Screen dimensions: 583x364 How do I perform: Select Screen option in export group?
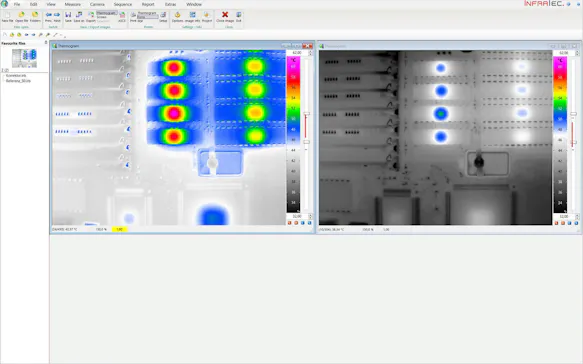(102, 17)
